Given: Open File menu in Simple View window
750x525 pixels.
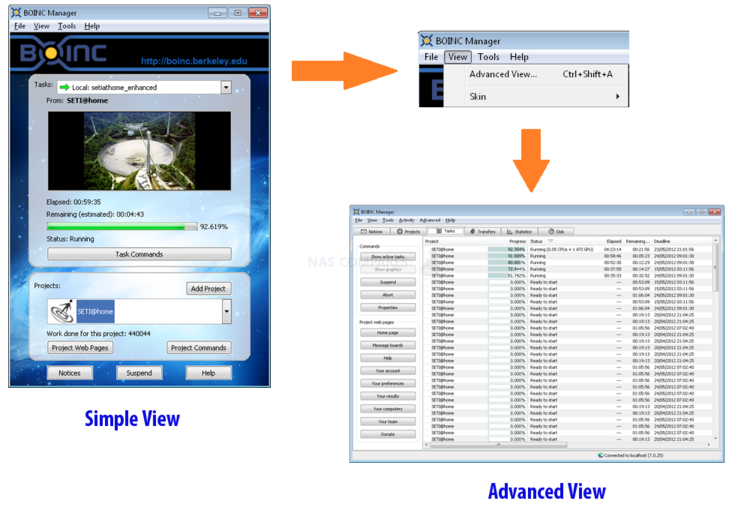Looking at the screenshot, I should click(x=20, y=26).
